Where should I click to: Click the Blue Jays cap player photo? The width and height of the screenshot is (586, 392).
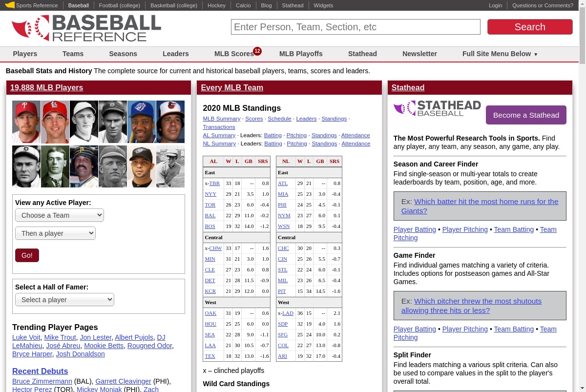coord(142,122)
